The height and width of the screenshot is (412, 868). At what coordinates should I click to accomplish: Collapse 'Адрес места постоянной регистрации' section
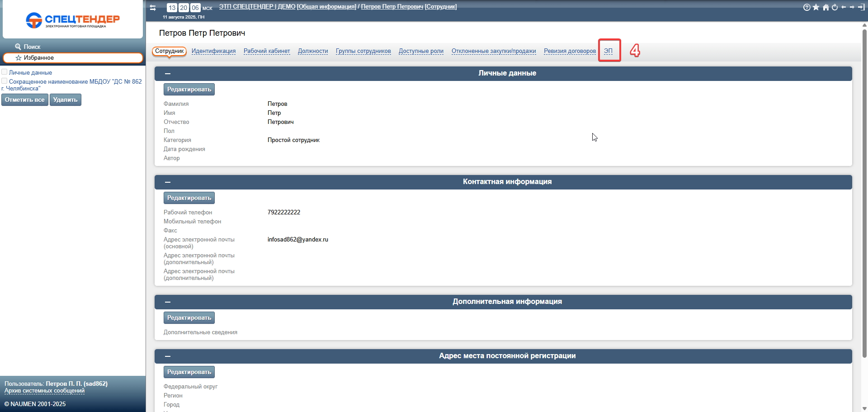[168, 356]
